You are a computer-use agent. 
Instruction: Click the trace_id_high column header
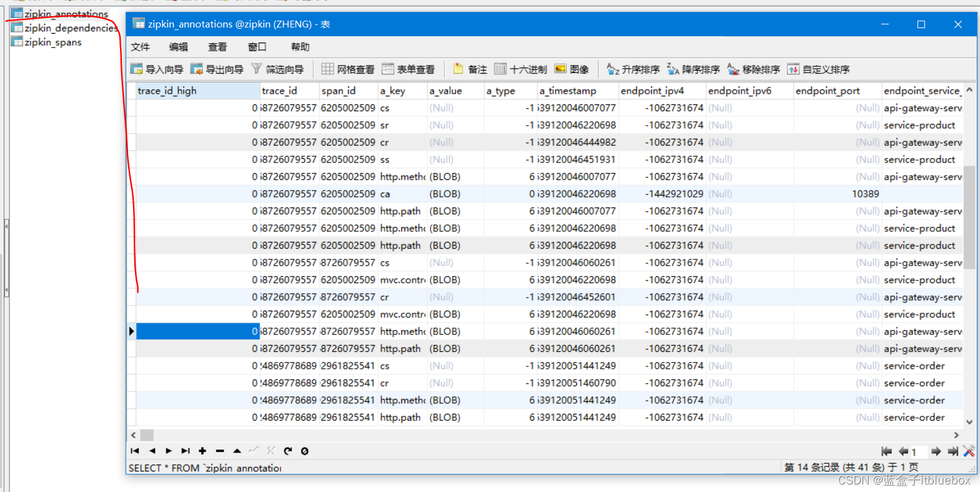[x=198, y=91]
